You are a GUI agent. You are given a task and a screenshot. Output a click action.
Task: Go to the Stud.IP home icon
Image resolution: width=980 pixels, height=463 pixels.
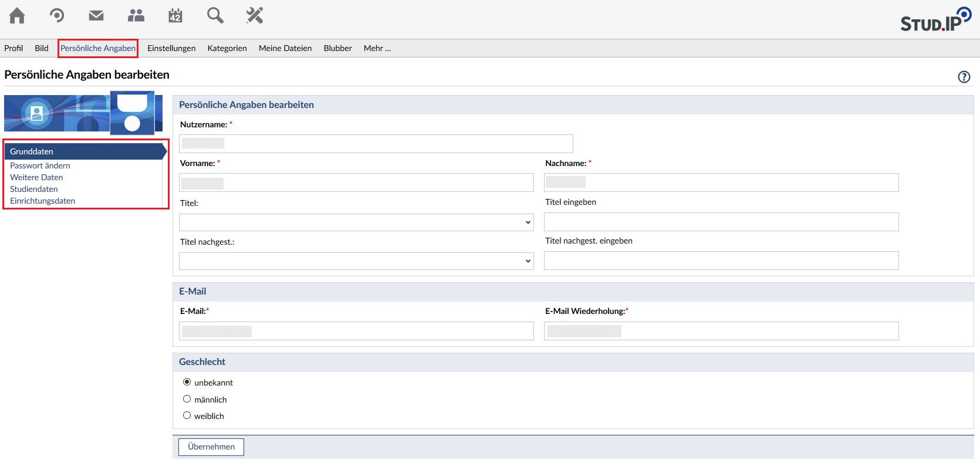pos(18,15)
